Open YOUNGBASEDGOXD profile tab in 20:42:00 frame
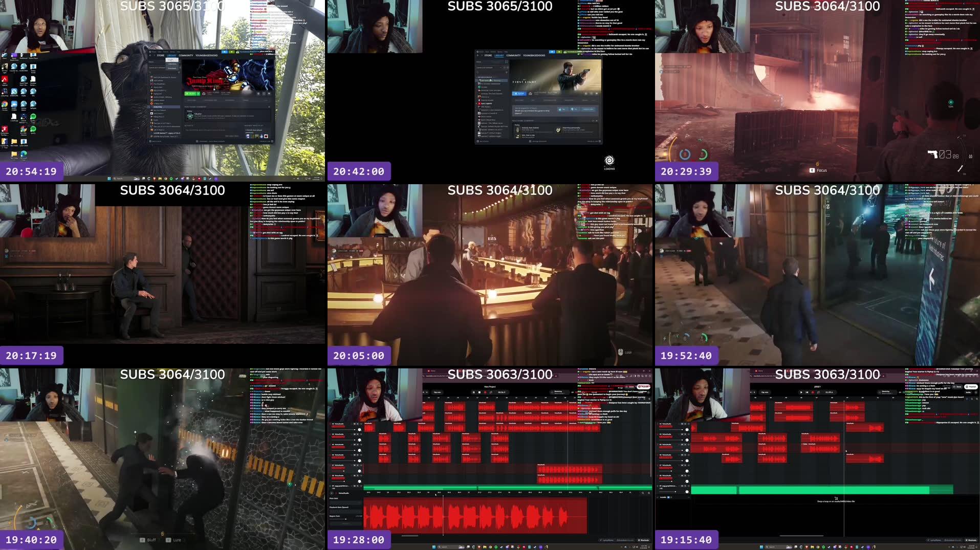Screen dimensions: 980x550 [534, 55]
